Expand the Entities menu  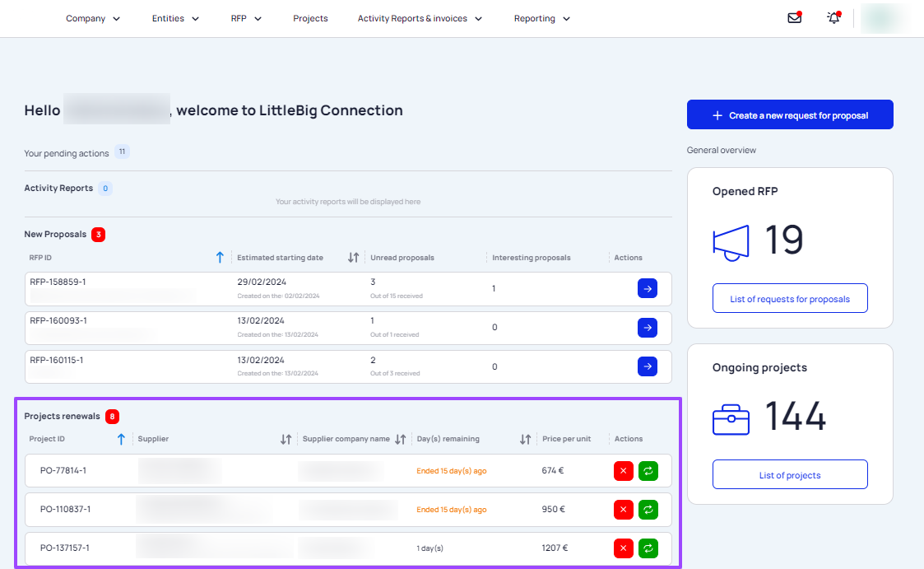[175, 18]
